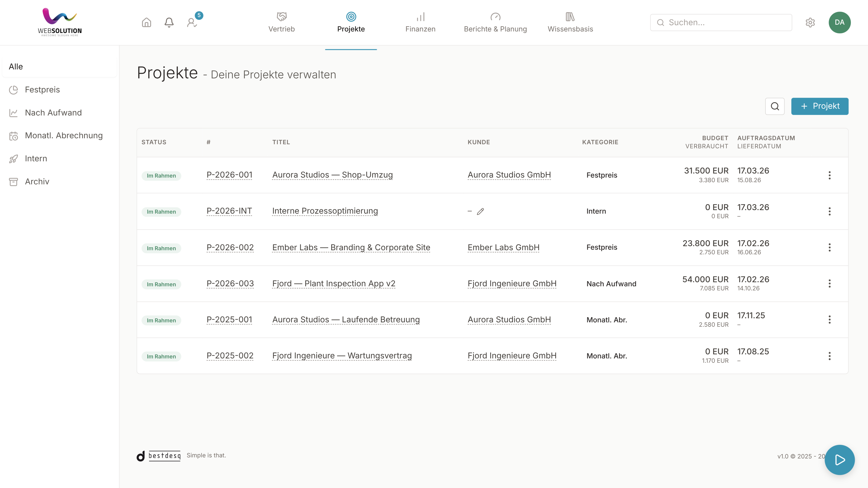868x488 pixels.
Task: Filter projects by Nach Aufwand
Action: (x=60, y=113)
